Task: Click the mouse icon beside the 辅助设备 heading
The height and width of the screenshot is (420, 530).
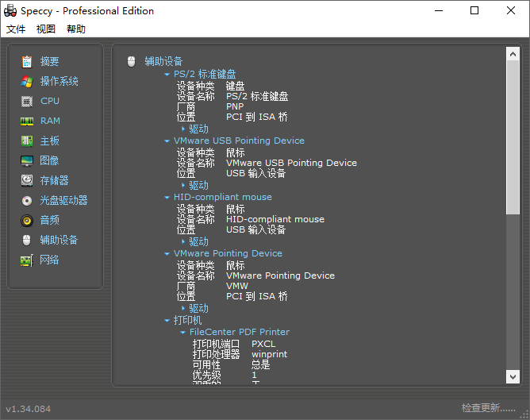Action: tap(131, 61)
